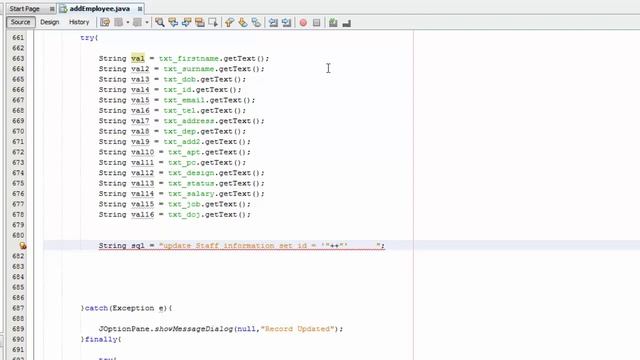Viewport: 640px width, 360px height.
Task: Click 'txt_surname' on line 664
Action: coord(189,69)
